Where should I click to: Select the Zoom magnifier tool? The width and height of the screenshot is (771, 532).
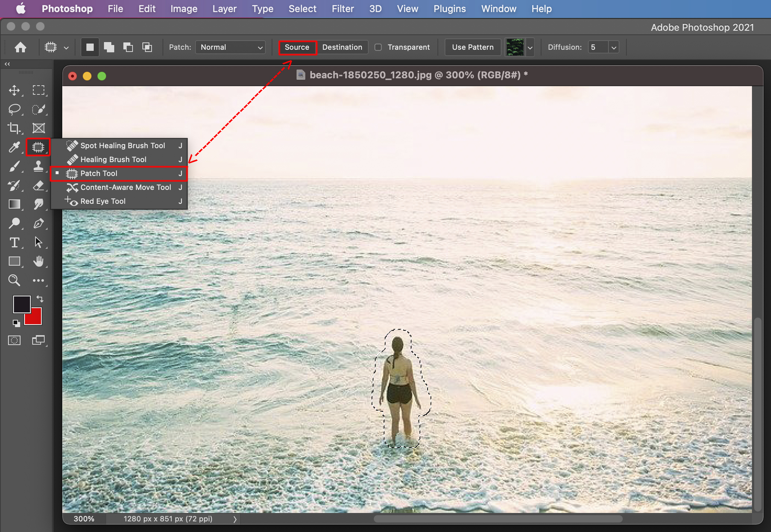tap(14, 280)
